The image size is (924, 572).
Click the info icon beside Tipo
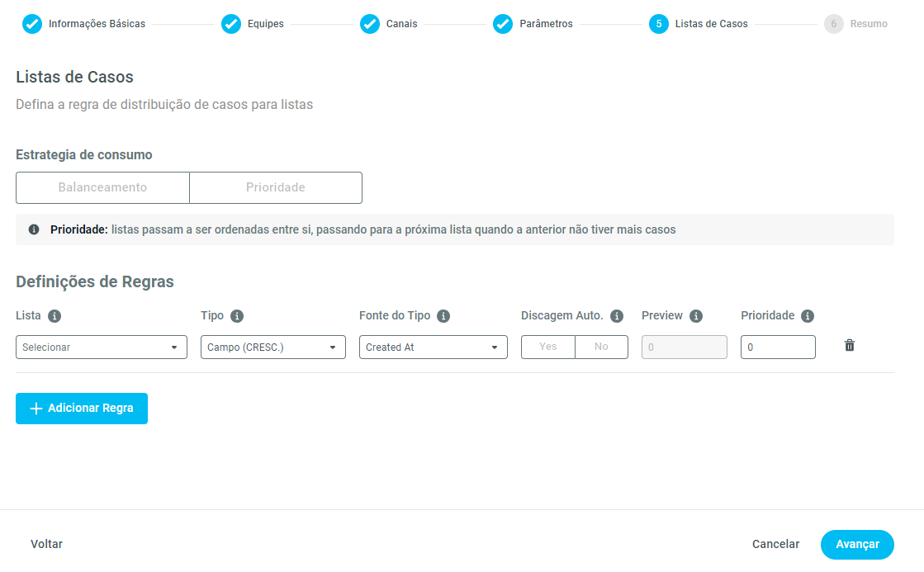click(x=237, y=316)
